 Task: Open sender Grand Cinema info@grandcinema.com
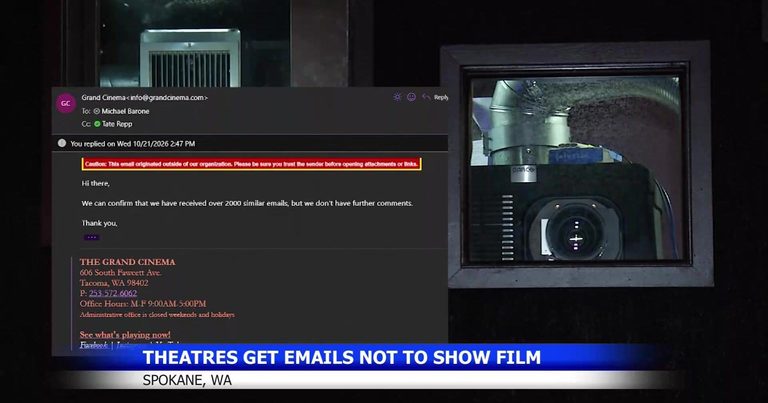coord(144,97)
